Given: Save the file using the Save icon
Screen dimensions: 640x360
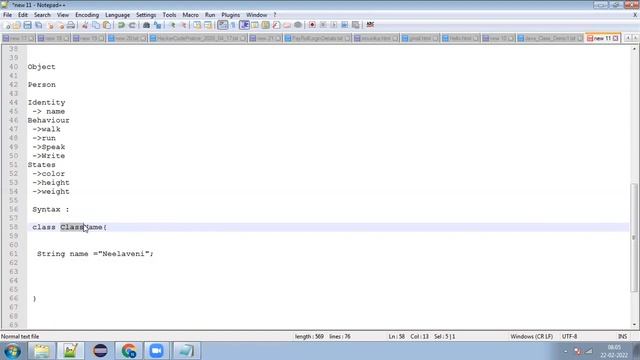Looking at the screenshot, I should pyautogui.click(x=27, y=25).
